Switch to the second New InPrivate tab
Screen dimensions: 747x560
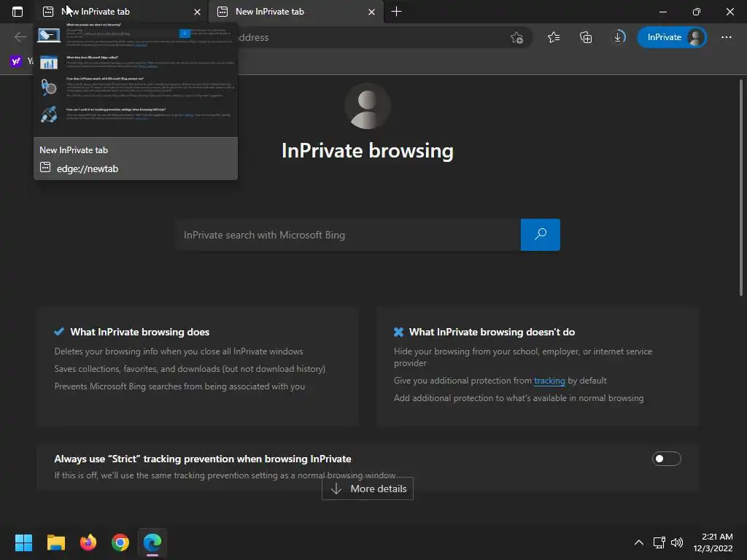(295, 12)
